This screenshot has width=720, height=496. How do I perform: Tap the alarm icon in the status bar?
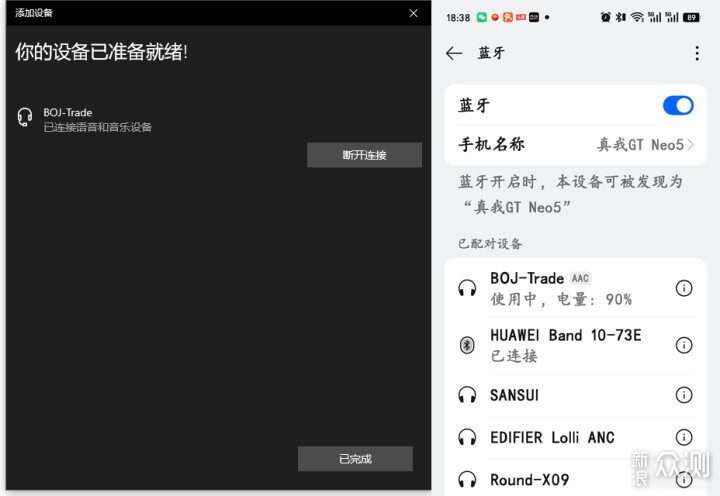pyautogui.click(x=606, y=17)
